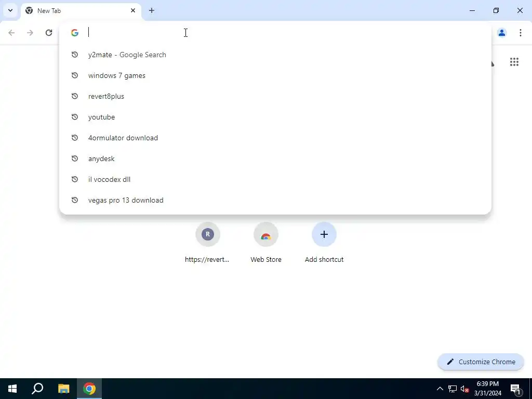532x399 pixels.
Task: Click history icon beside windows 7 games
Action: (x=75, y=75)
